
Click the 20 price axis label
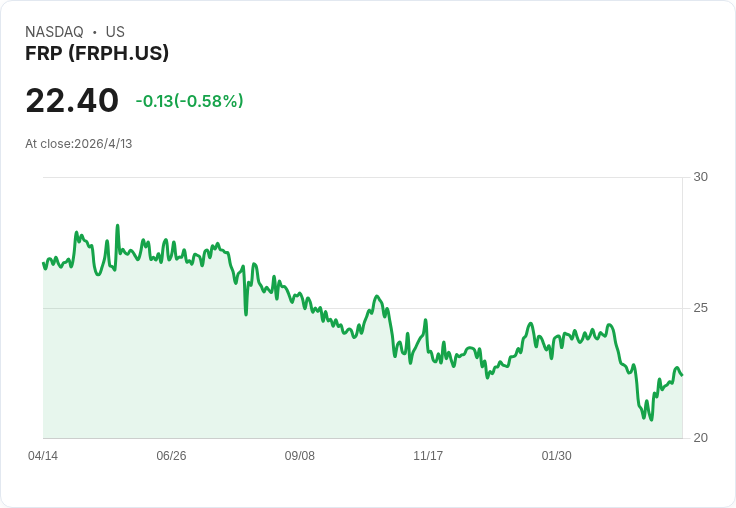click(x=701, y=438)
